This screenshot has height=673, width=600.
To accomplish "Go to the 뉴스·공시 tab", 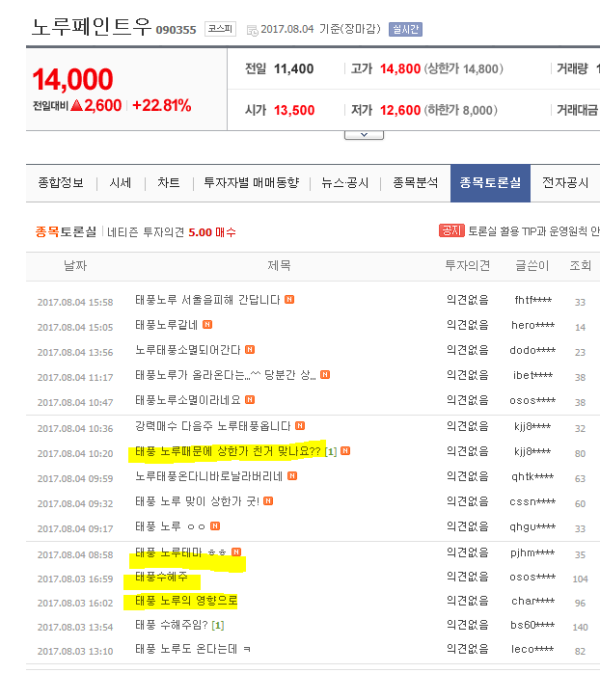I will [x=345, y=183].
